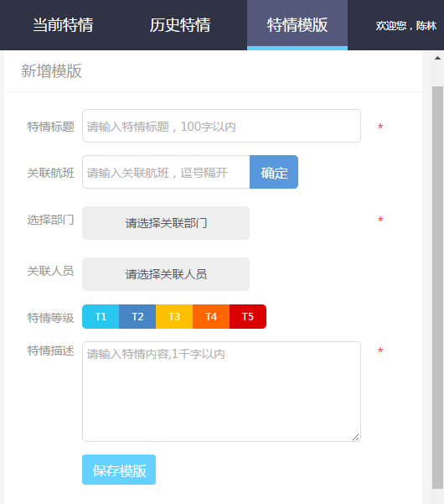
Task: Set level to T5 red
Action: pyautogui.click(x=248, y=317)
